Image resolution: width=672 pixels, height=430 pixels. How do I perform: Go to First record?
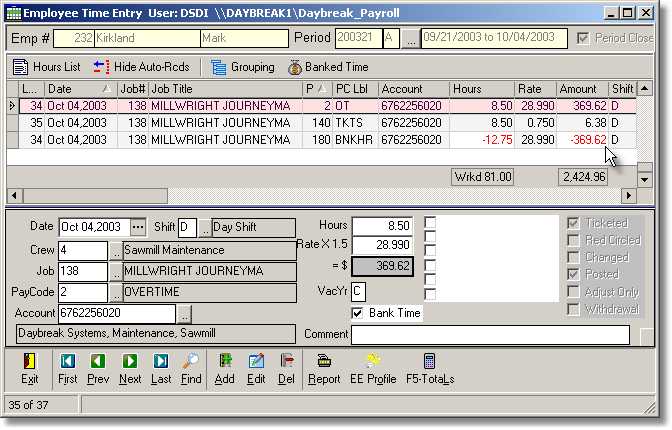click(x=68, y=369)
